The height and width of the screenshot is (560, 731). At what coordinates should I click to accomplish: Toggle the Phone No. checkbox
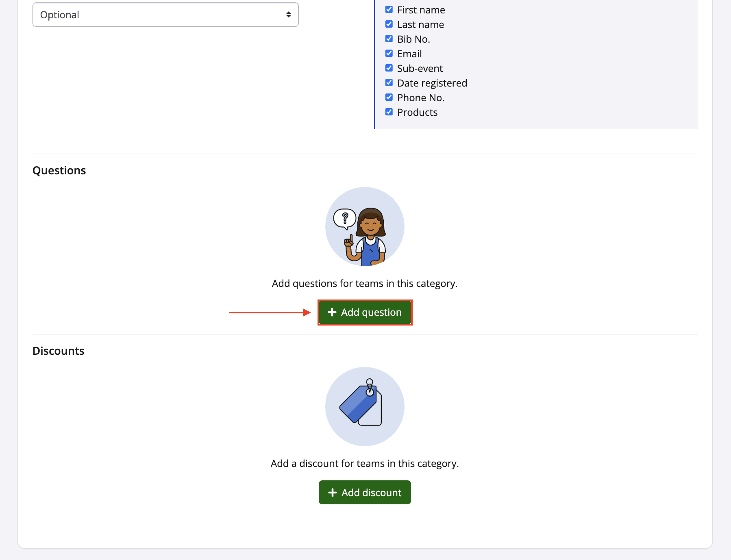(x=389, y=98)
